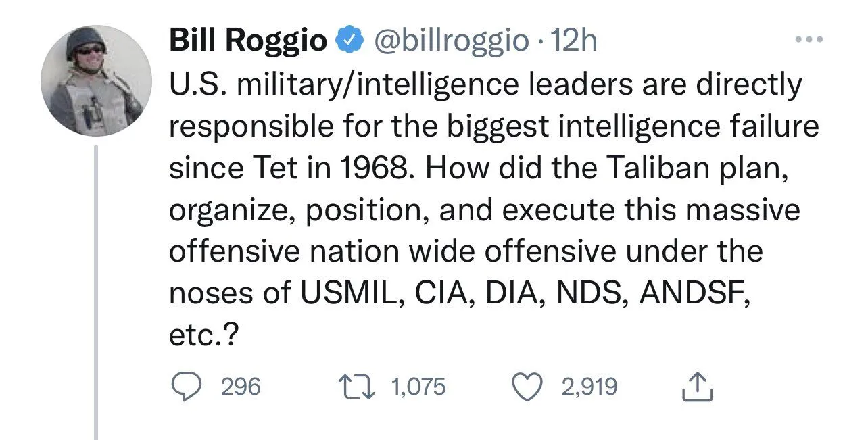This screenshot has height=440, width=868.
Task: Open the share arrow icon
Action: pyautogui.click(x=699, y=387)
